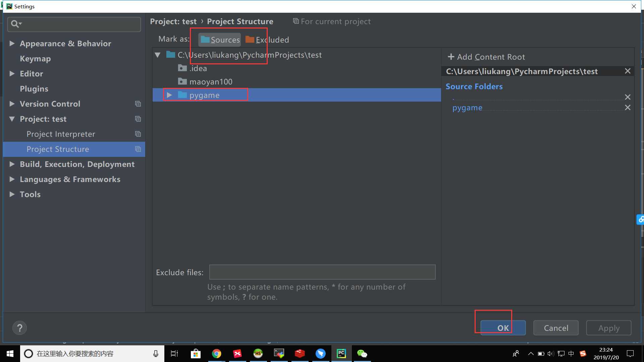644x362 pixels.
Task: Click the remove pygame source icon
Action: point(628,108)
